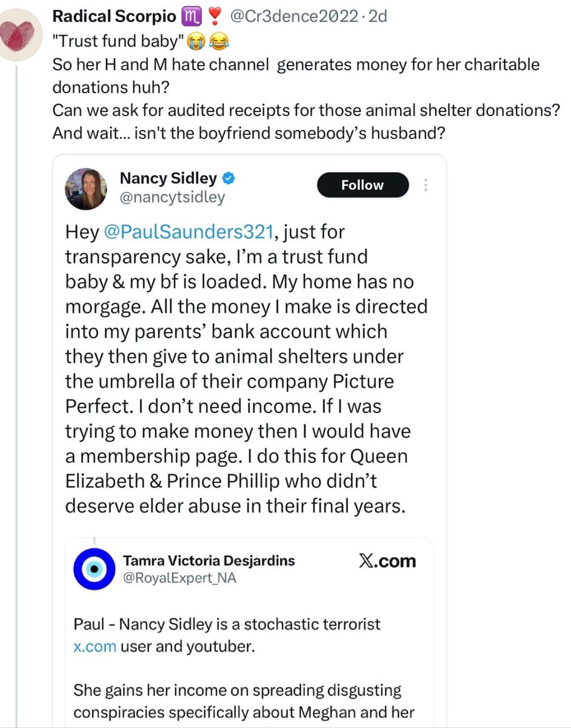Follow Nancy Sidley
571x728 pixels.
[x=362, y=185]
